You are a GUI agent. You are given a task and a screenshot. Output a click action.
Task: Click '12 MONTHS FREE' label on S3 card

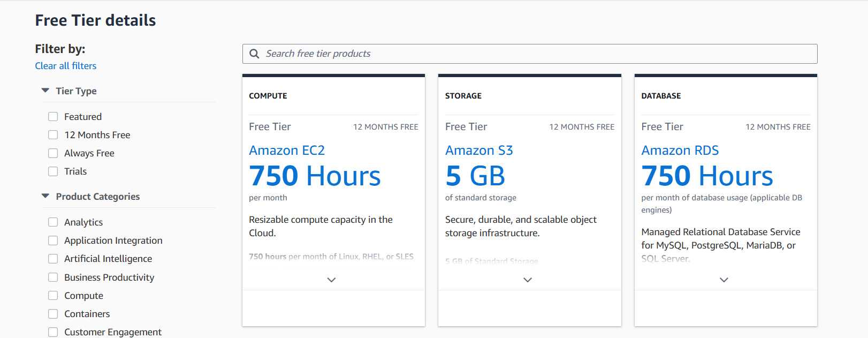582,127
